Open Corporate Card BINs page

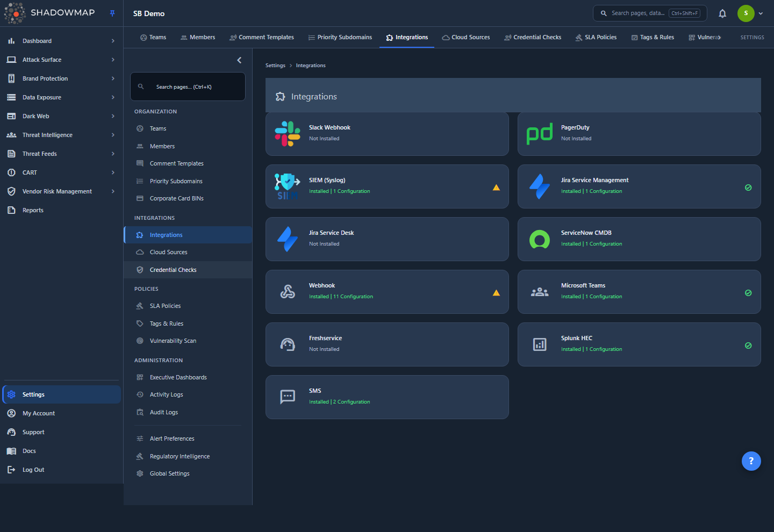(188, 198)
